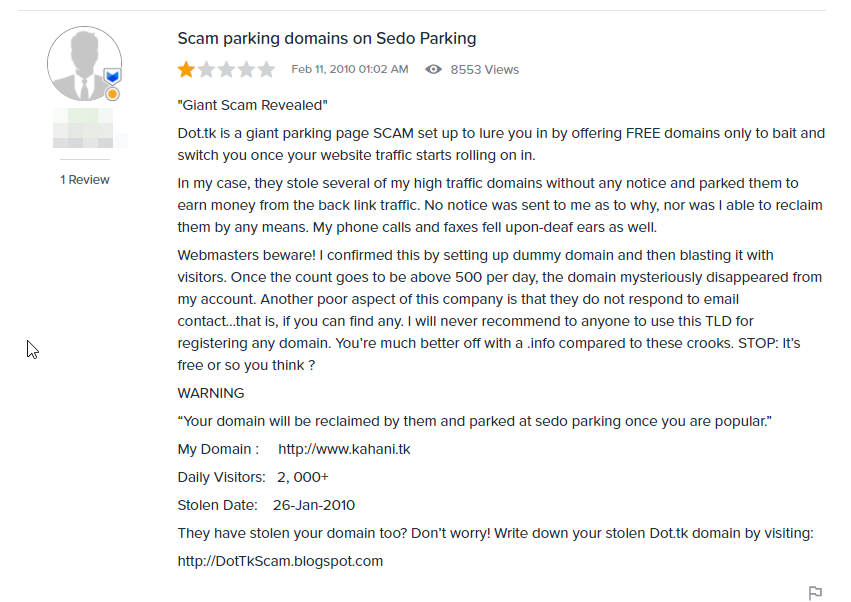The image size is (851, 602).
Task: Open the "Scam parking domains on Sedo Parking" title
Action: tap(326, 39)
